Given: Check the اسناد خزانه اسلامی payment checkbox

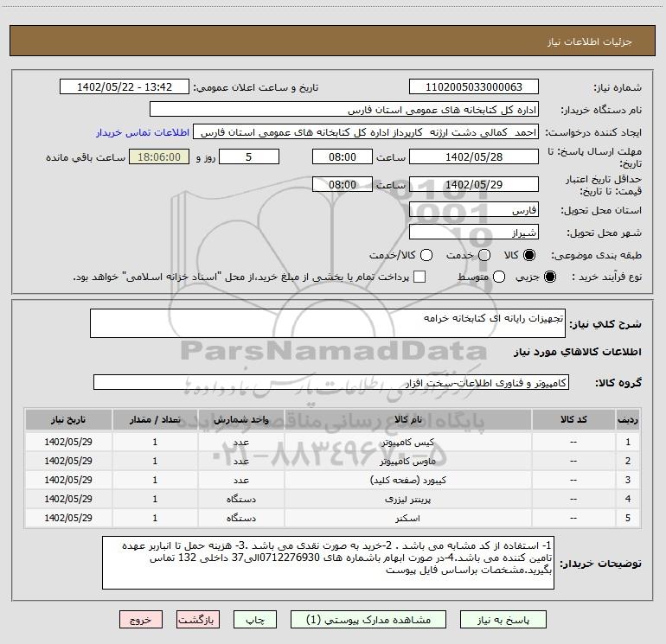Looking at the screenshot, I should (419, 277).
